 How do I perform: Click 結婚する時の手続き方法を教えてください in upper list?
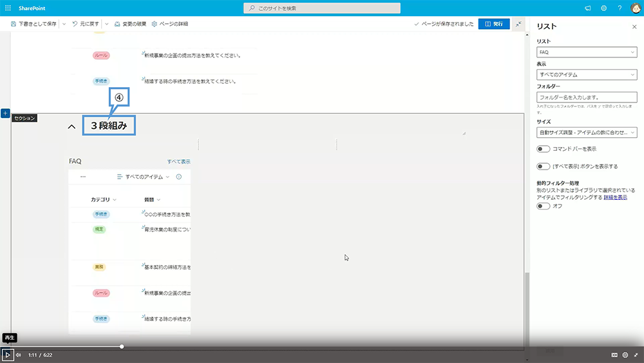190,81
